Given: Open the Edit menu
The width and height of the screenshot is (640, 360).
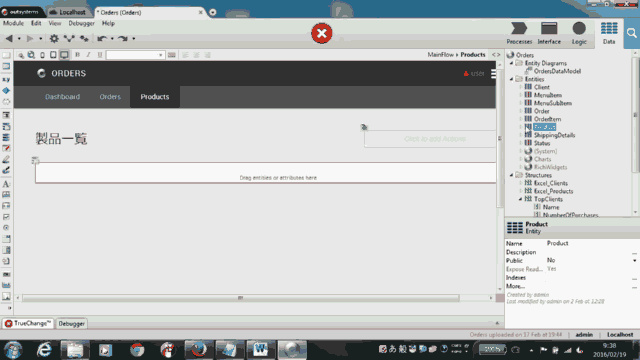Looking at the screenshot, I should click(36, 23).
